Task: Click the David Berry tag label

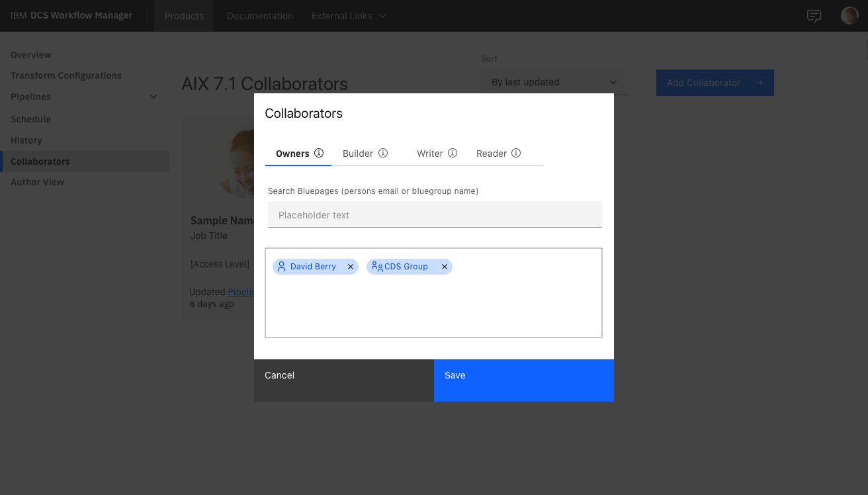Action: click(x=313, y=267)
